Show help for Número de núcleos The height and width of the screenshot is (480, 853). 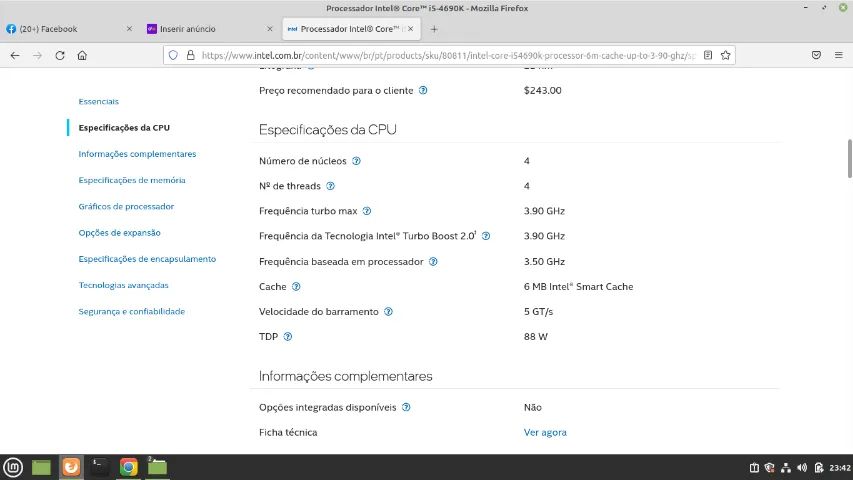tap(356, 161)
